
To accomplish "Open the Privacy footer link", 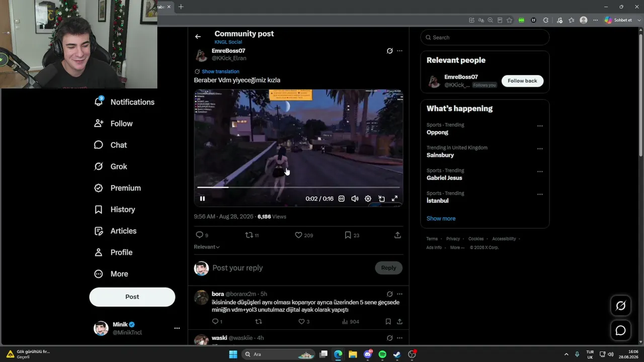I will pos(453,239).
